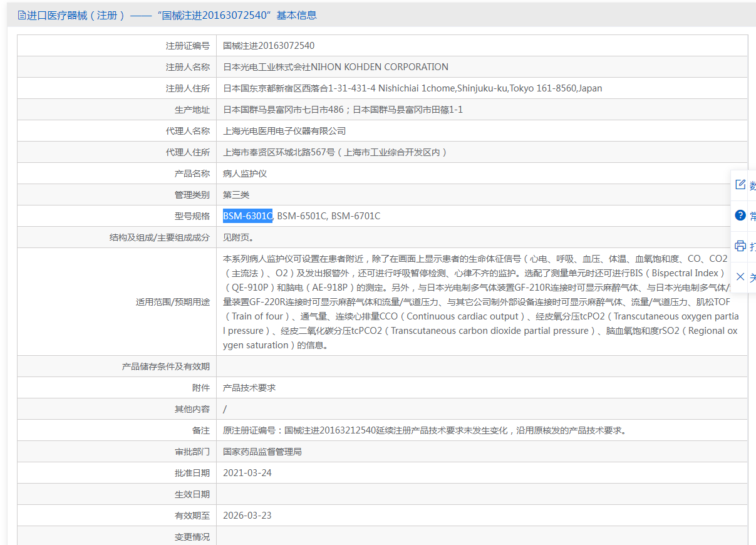The width and height of the screenshot is (756, 545).
Task: Click the label 结构及组成/主要组成成分
Action: [x=160, y=237]
